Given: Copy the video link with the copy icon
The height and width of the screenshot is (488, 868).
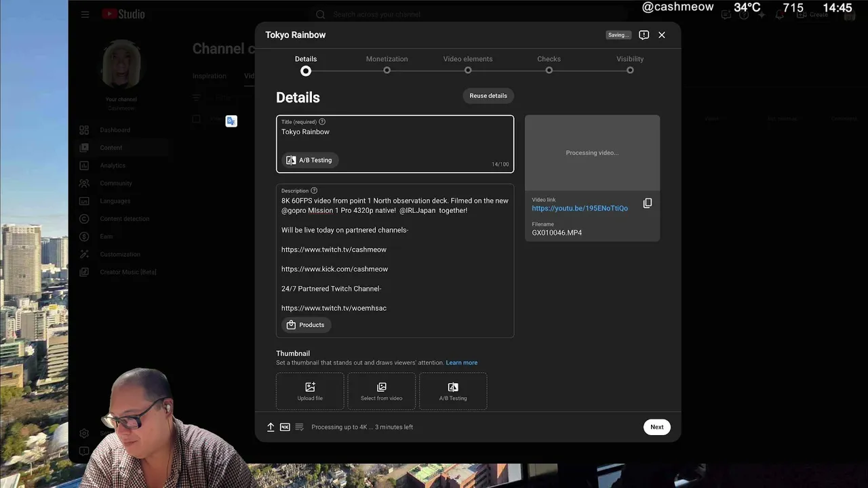Looking at the screenshot, I should point(648,203).
